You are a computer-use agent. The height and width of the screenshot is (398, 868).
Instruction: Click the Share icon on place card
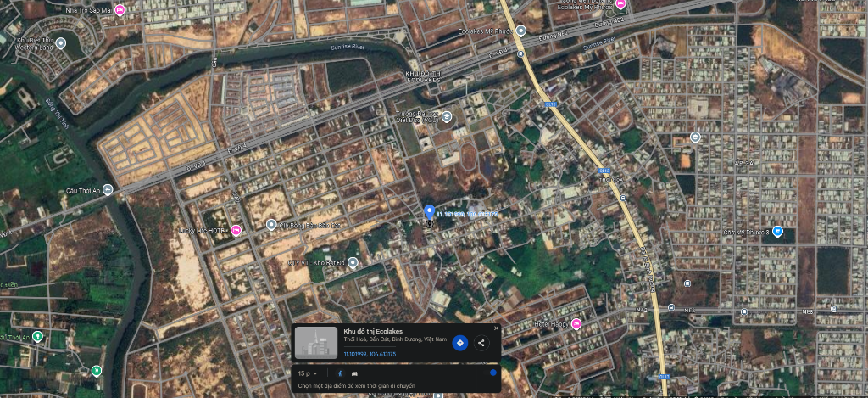[481, 343]
